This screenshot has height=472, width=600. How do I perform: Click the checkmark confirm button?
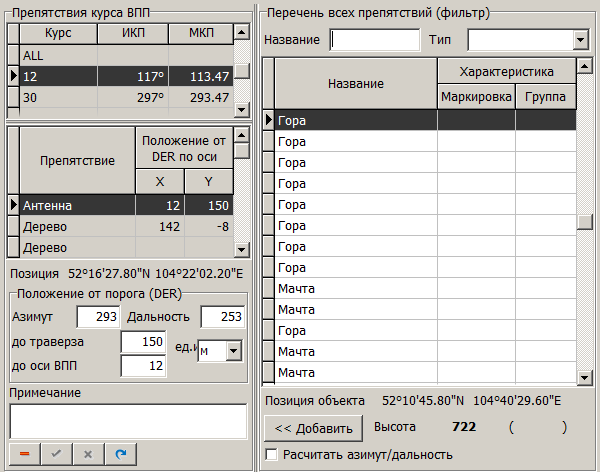[56, 454]
